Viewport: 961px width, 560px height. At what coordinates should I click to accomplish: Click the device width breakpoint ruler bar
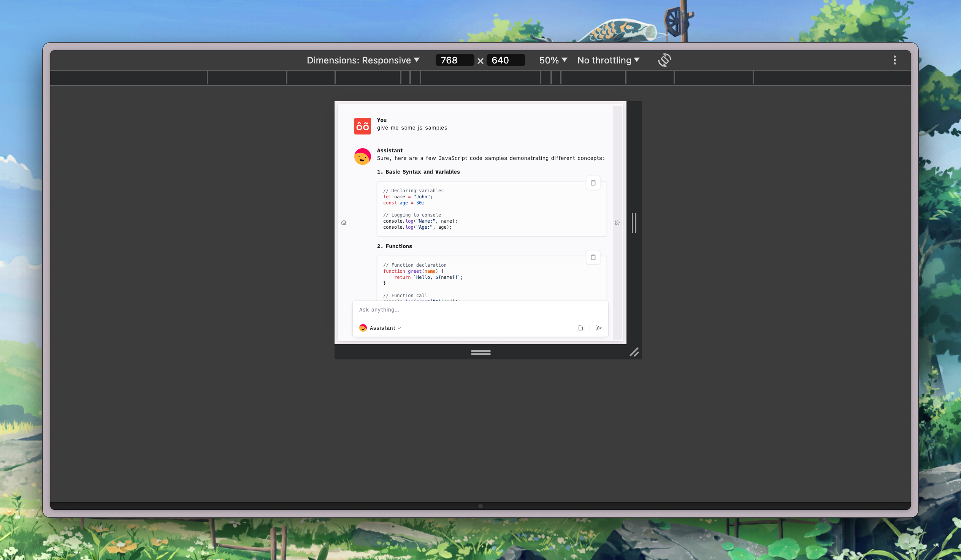480,78
